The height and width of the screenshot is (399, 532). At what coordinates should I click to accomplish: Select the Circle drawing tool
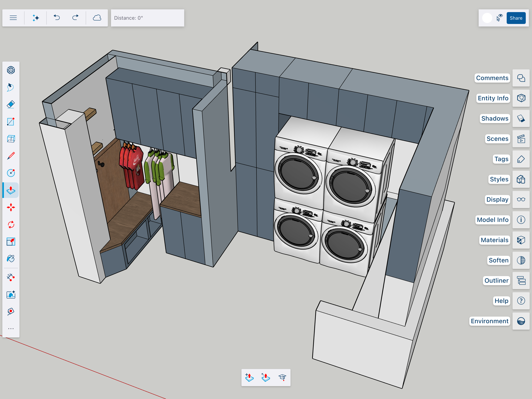11,173
